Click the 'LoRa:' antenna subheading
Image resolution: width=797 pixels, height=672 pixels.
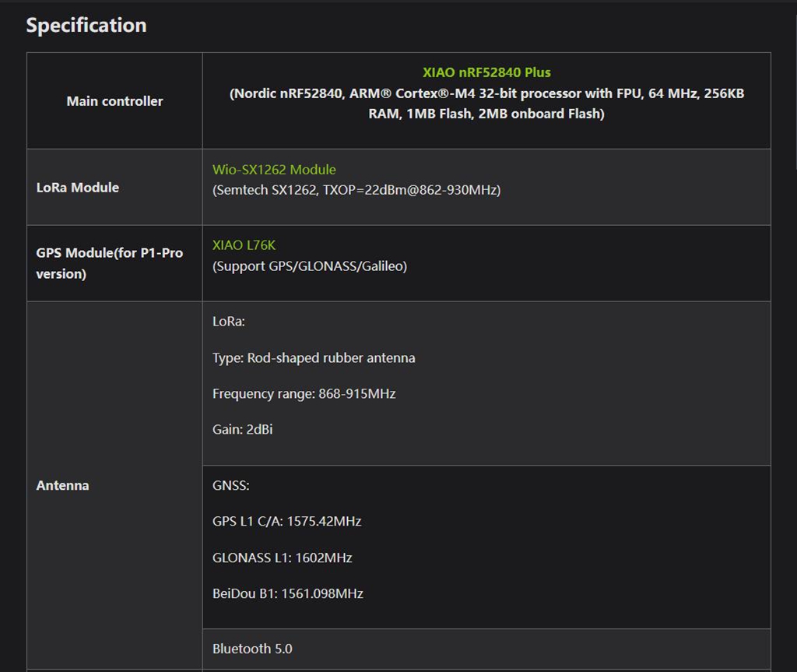tap(229, 322)
